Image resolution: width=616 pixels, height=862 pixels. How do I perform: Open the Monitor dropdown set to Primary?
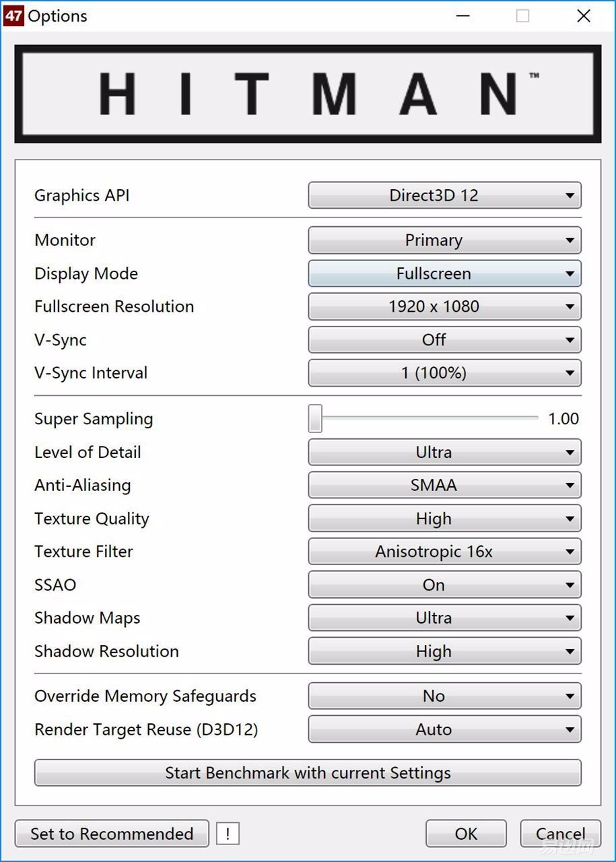pos(444,240)
